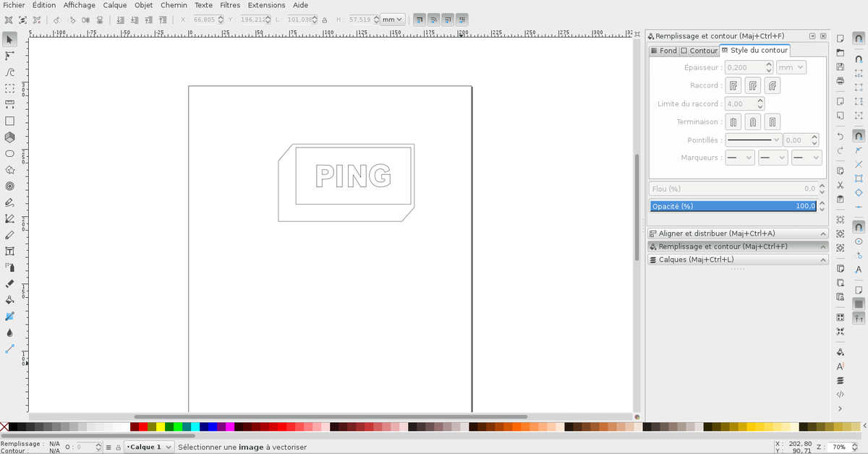Expand the Calque 1 layer dropdown

point(149,447)
